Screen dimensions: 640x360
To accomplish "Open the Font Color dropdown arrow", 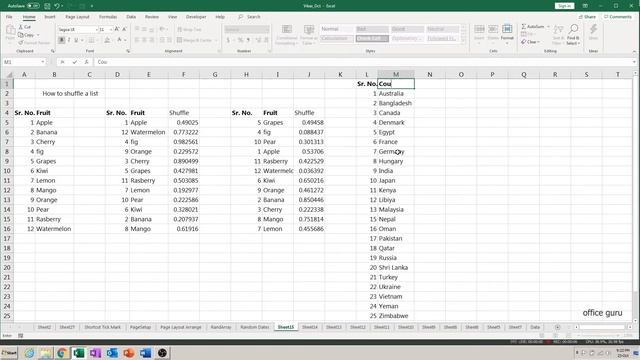I will pyautogui.click(x=125, y=40).
